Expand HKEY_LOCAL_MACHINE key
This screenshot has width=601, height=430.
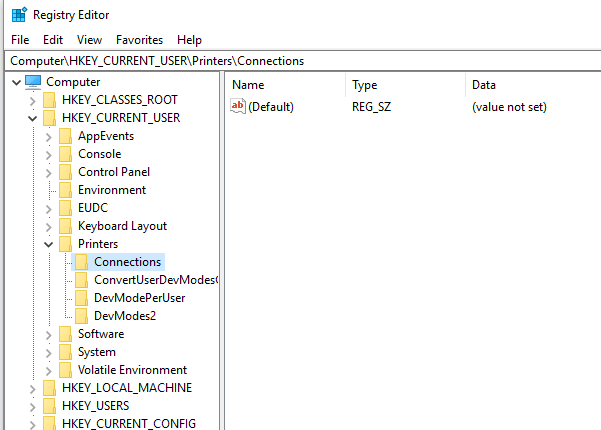33,389
